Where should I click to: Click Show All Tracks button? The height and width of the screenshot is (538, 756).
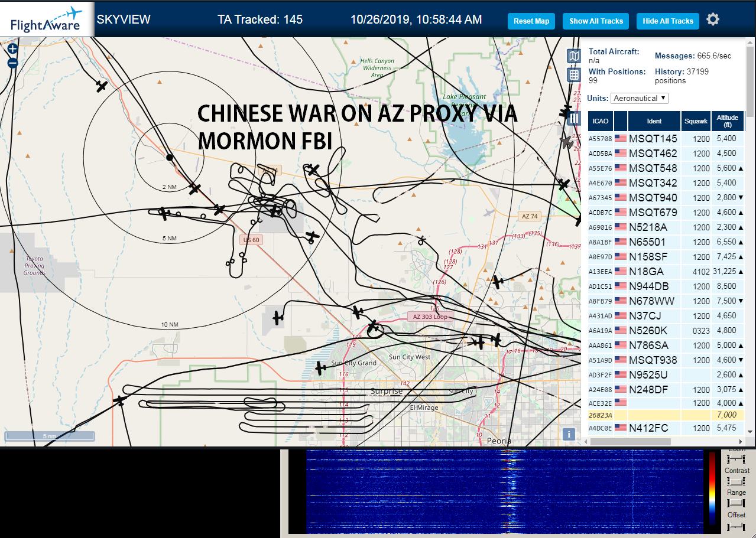coord(596,21)
